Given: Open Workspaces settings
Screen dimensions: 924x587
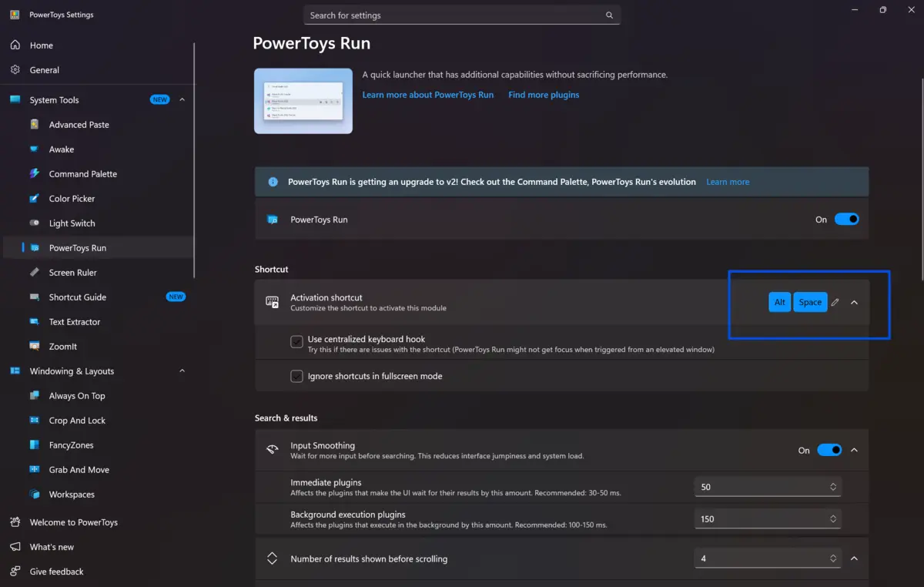Looking at the screenshot, I should pyautogui.click(x=72, y=495).
